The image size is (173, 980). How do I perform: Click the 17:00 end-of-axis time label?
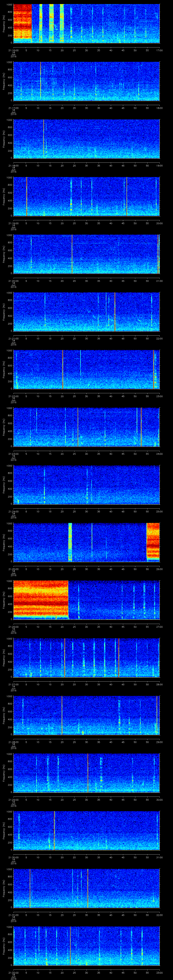[x=159, y=50]
